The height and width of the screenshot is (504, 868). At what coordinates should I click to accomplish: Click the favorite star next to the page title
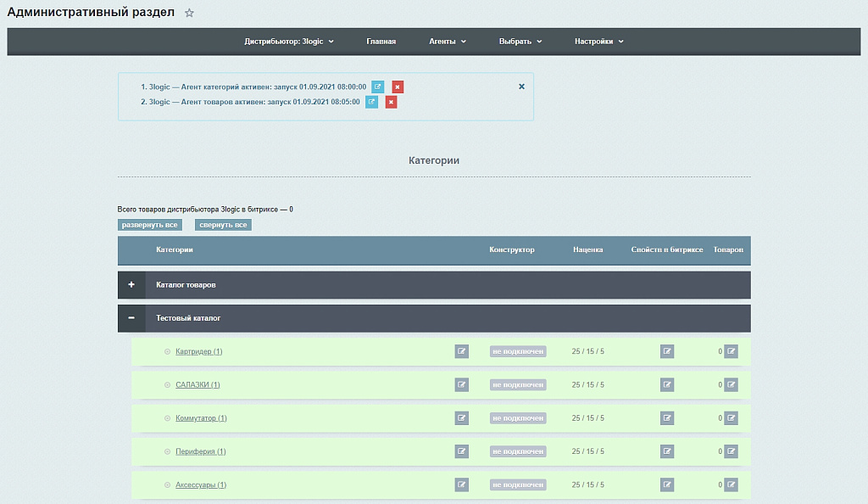click(189, 14)
